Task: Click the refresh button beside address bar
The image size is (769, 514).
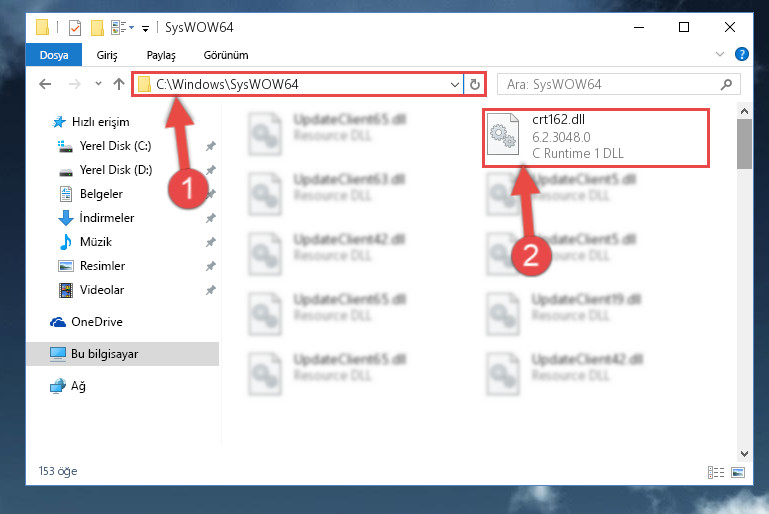Action: pyautogui.click(x=474, y=84)
